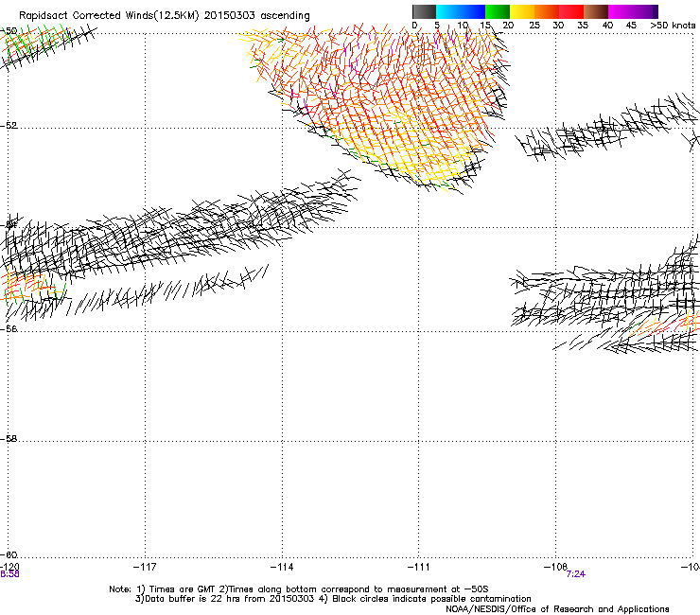The width and height of the screenshot is (700, 615).
Task: Click the magenta 40-50 knots legend band
Action: [x=633, y=11]
